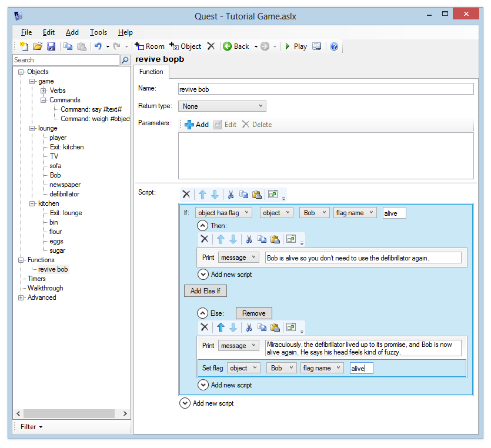Paste script in top Script toolbar
This screenshot has width=491, height=448.
click(x=257, y=195)
